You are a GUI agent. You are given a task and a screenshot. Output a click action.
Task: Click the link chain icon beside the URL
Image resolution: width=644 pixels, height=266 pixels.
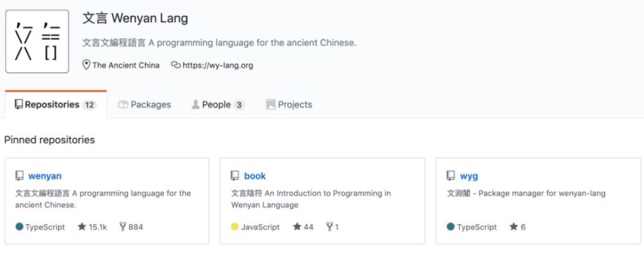176,65
